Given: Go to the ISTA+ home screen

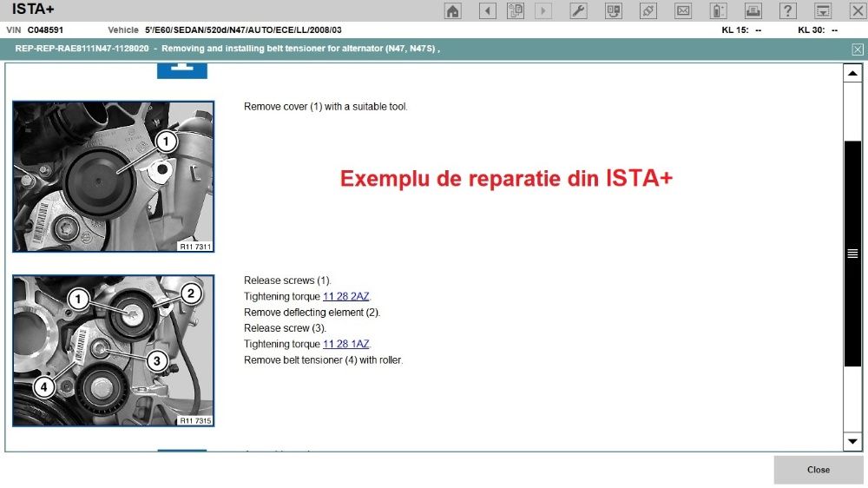Looking at the screenshot, I should [x=453, y=10].
